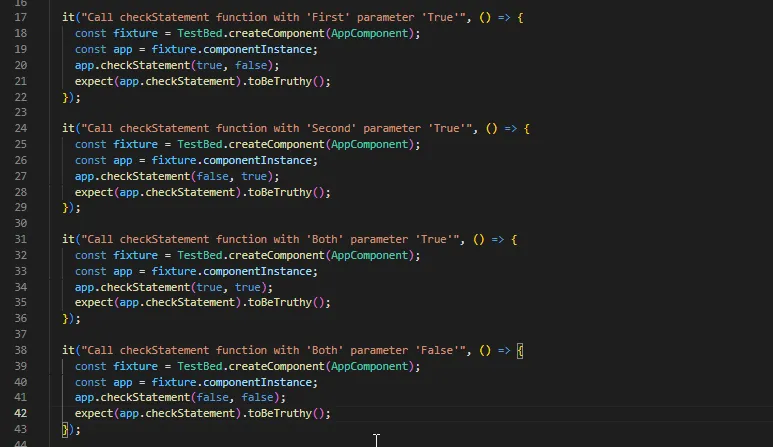Click componentInstance on line 40
773x447 pixels.
click(257, 382)
